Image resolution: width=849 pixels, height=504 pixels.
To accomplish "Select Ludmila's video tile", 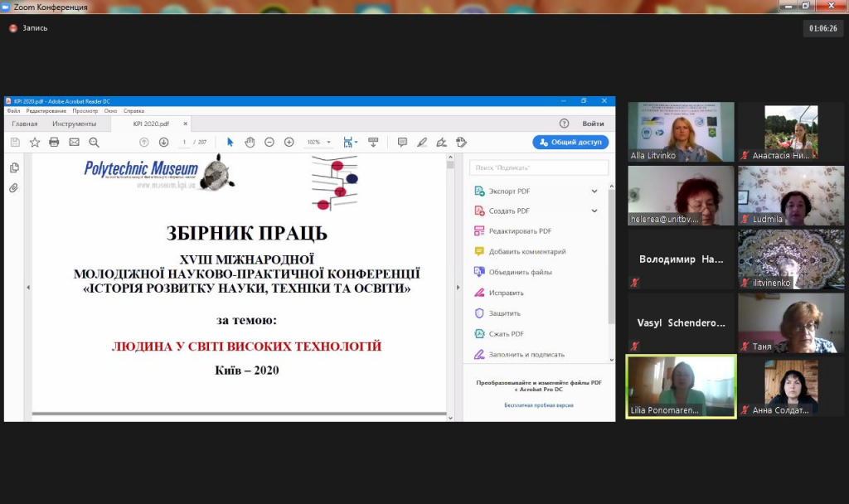I will [x=791, y=196].
